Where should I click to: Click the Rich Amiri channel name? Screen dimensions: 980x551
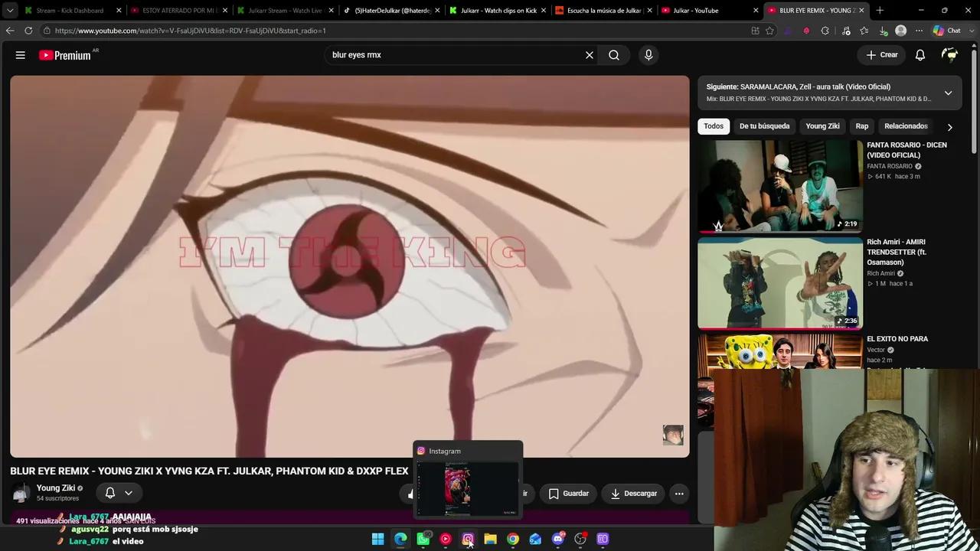click(880, 273)
